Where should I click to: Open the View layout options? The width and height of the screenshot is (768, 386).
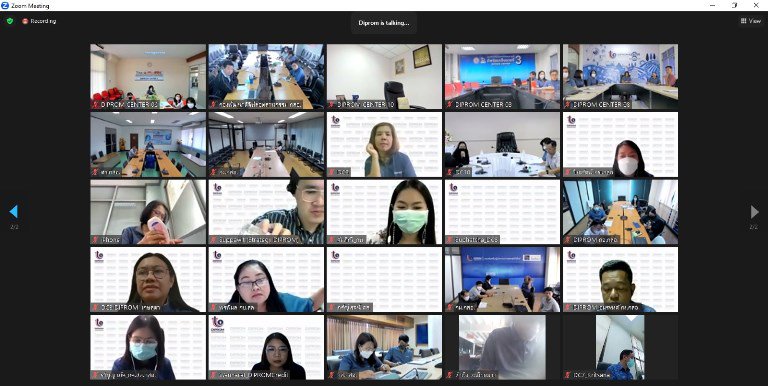(x=751, y=21)
